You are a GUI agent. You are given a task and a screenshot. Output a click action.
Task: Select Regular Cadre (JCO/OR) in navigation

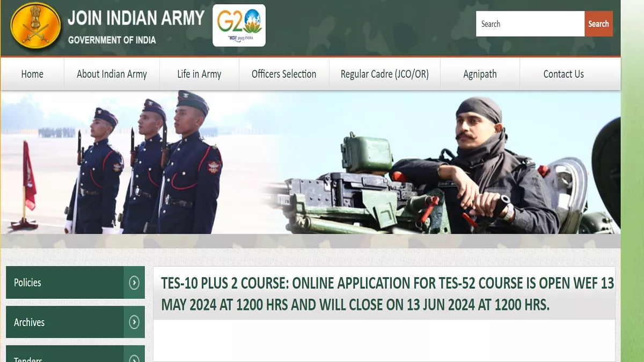[384, 74]
